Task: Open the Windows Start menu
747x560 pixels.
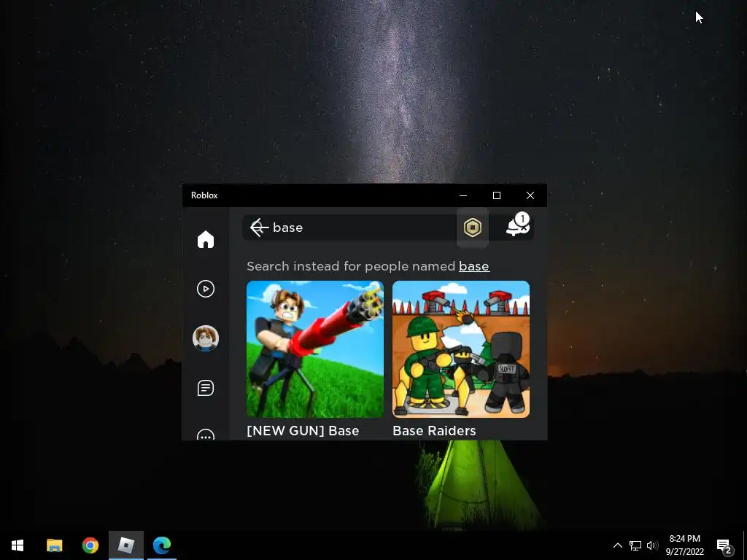Action: [x=18, y=545]
